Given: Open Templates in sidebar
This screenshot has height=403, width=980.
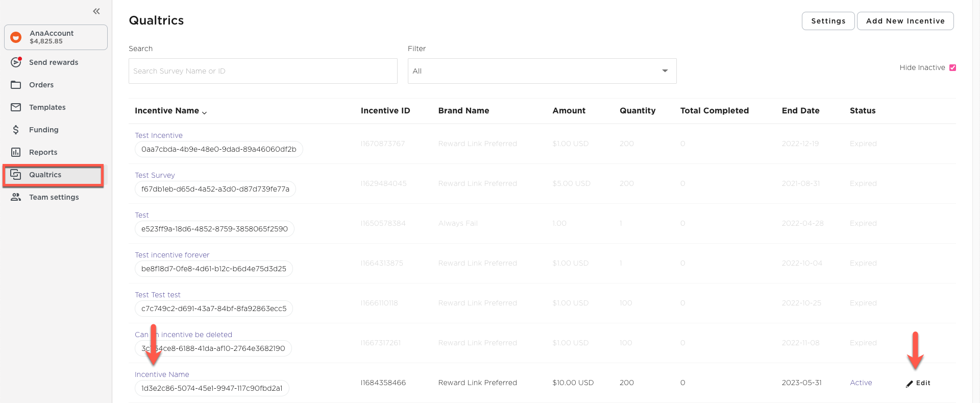Looking at the screenshot, I should coord(47,107).
